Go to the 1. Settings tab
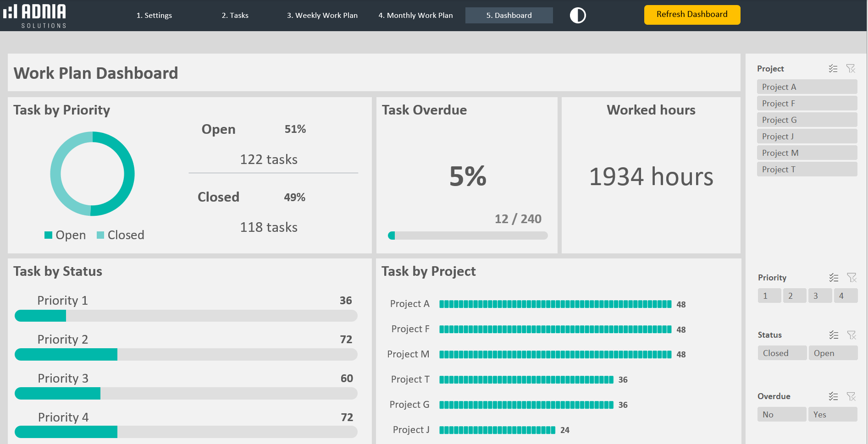868x444 pixels. (154, 16)
